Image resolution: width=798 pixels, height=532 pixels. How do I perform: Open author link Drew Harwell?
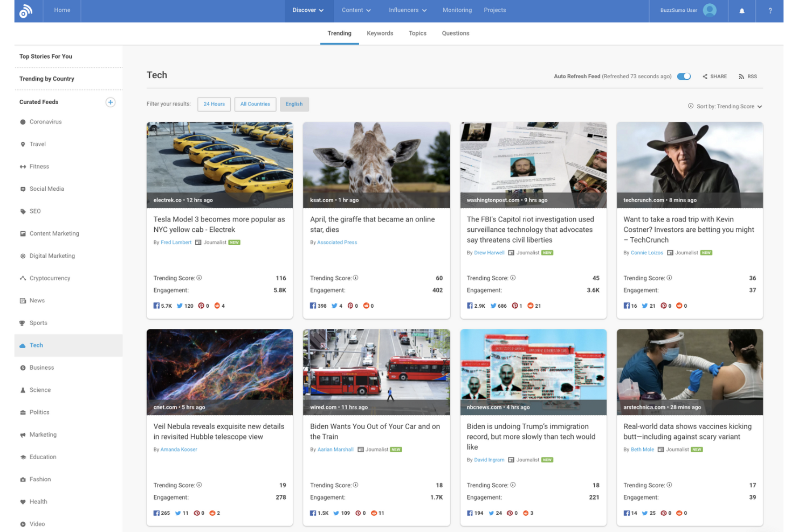(490, 253)
